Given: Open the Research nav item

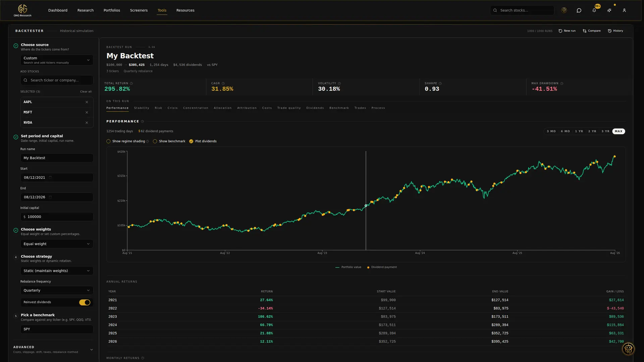Looking at the screenshot, I should pos(86,10).
